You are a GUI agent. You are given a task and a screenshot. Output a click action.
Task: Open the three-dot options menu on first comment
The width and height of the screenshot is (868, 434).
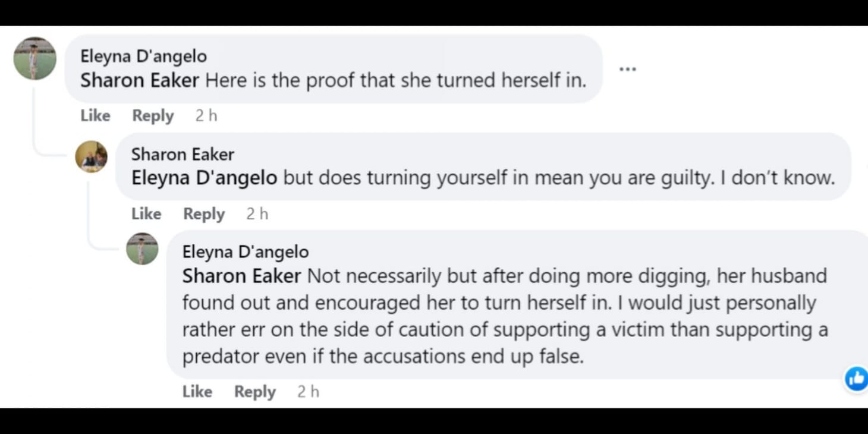click(x=627, y=69)
